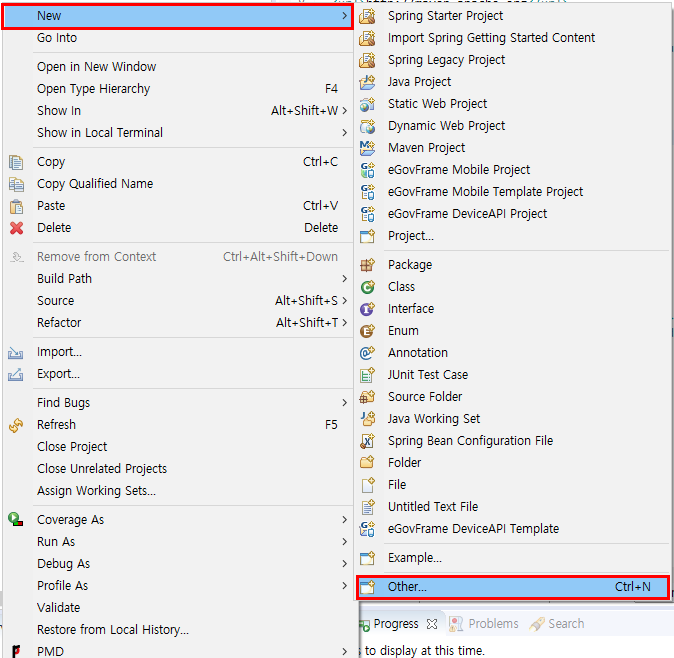Click the Coverage As icon
The image size is (674, 658).
[15, 519]
